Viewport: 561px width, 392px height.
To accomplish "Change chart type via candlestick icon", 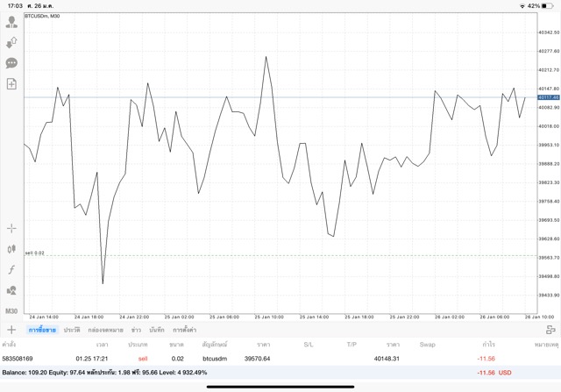I will pos(11,249).
